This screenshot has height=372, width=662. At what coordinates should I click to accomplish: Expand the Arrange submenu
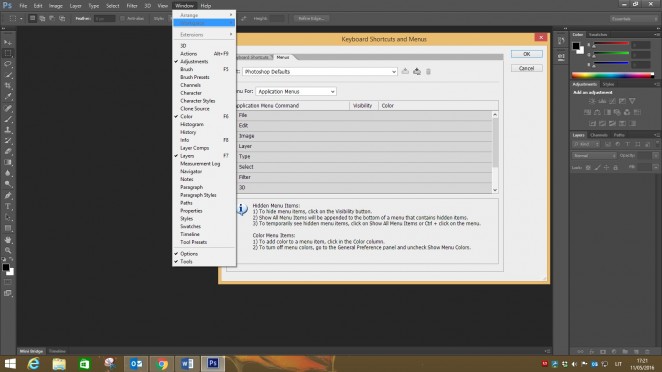point(204,15)
